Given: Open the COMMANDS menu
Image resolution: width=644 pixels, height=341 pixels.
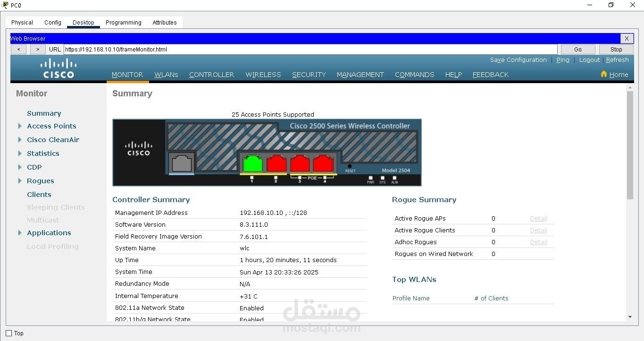Looking at the screenshot, I should (415, 75).
